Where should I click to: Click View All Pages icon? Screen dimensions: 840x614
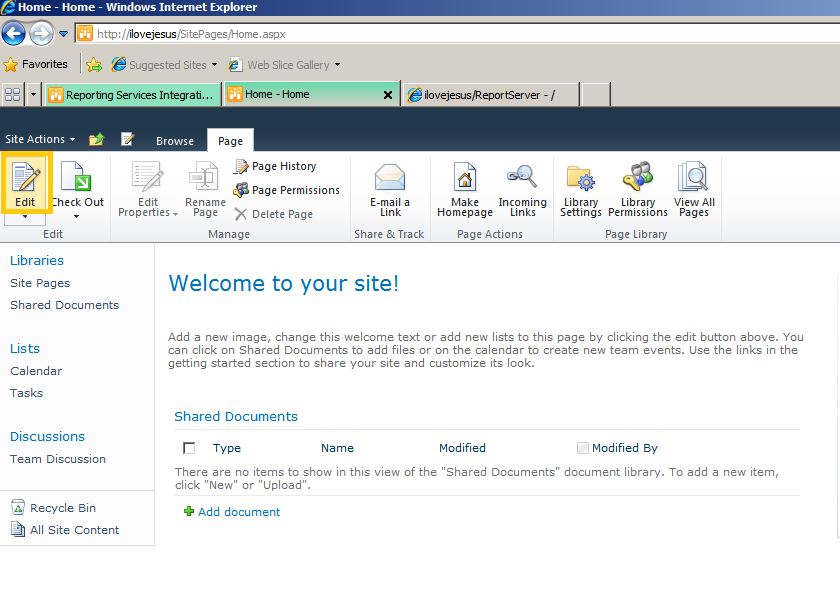[693, 176]
